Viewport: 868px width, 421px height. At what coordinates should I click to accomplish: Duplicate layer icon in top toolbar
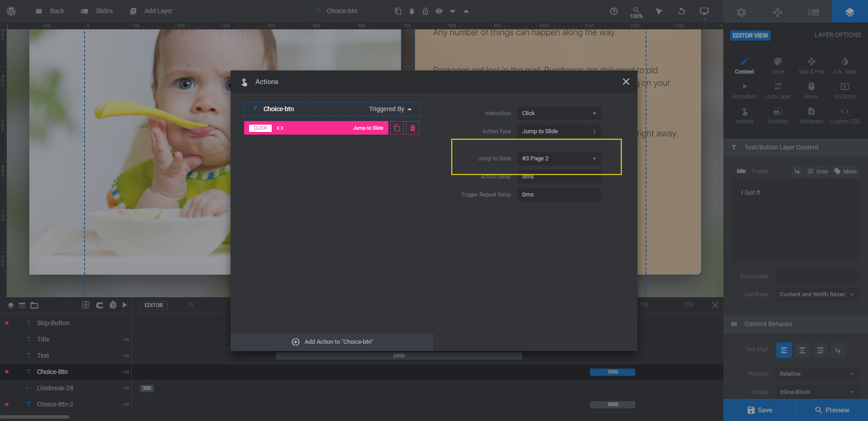(398, 11)
